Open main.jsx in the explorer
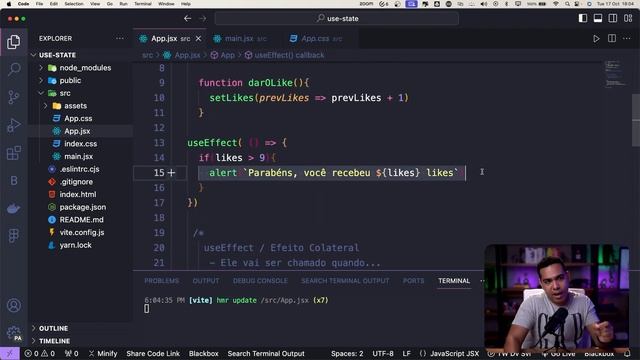Image resolution: width=640 pixels, height=360 pixels. 80,156
